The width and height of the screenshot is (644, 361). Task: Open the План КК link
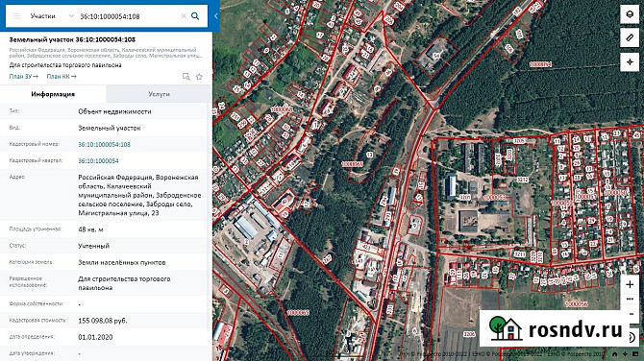pos(62,76)
